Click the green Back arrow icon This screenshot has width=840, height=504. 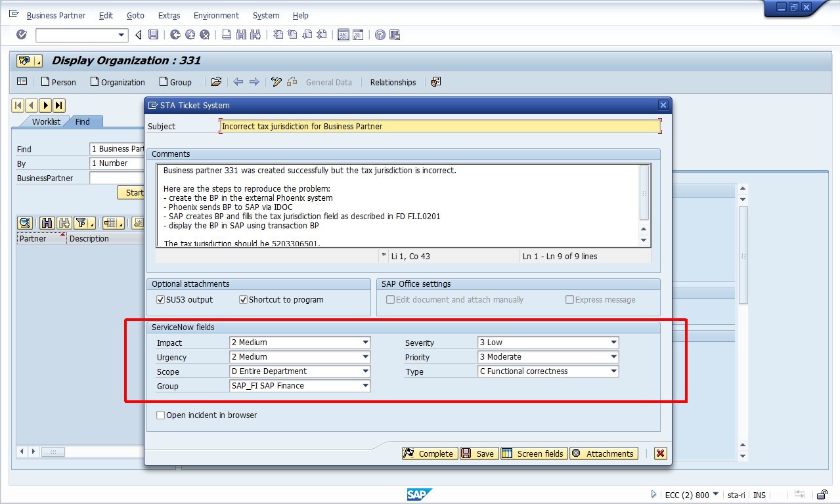tap(175, 35)
